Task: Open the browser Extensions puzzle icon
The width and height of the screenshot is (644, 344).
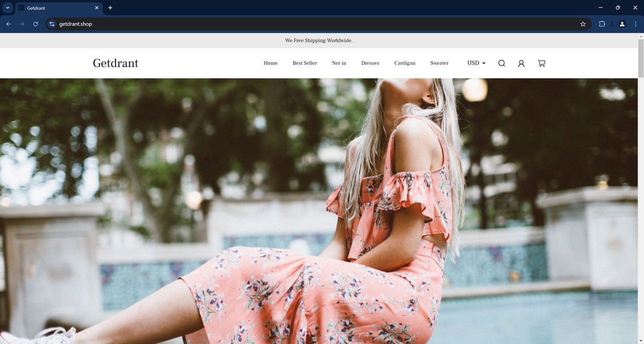Action: [x=602, y=24]
